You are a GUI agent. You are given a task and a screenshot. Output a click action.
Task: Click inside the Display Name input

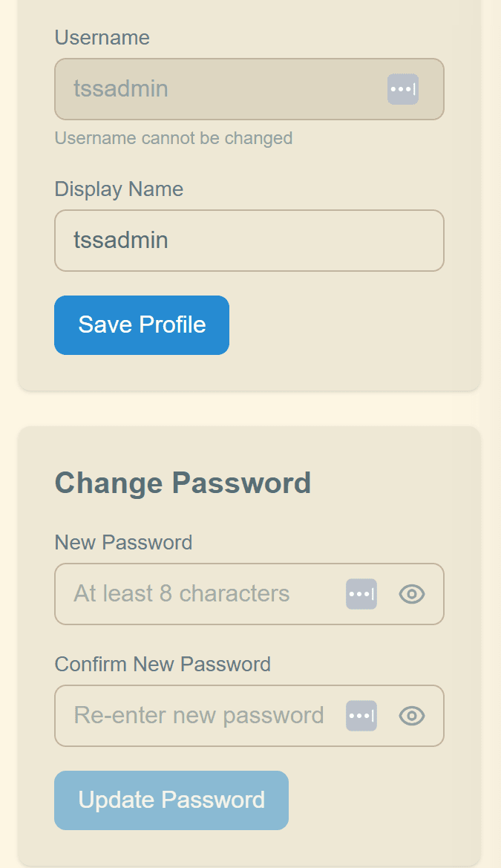point(223,241)
